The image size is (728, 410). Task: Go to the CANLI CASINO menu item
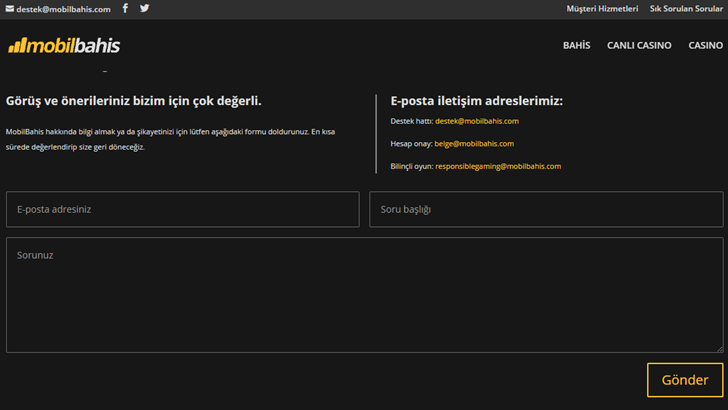point(639,46)
